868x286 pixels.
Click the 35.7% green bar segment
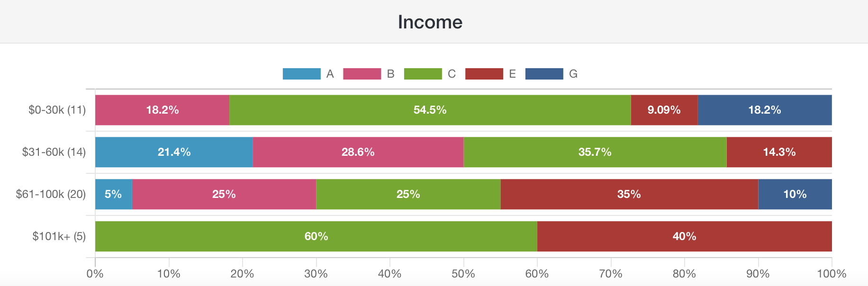pos(595,152)
